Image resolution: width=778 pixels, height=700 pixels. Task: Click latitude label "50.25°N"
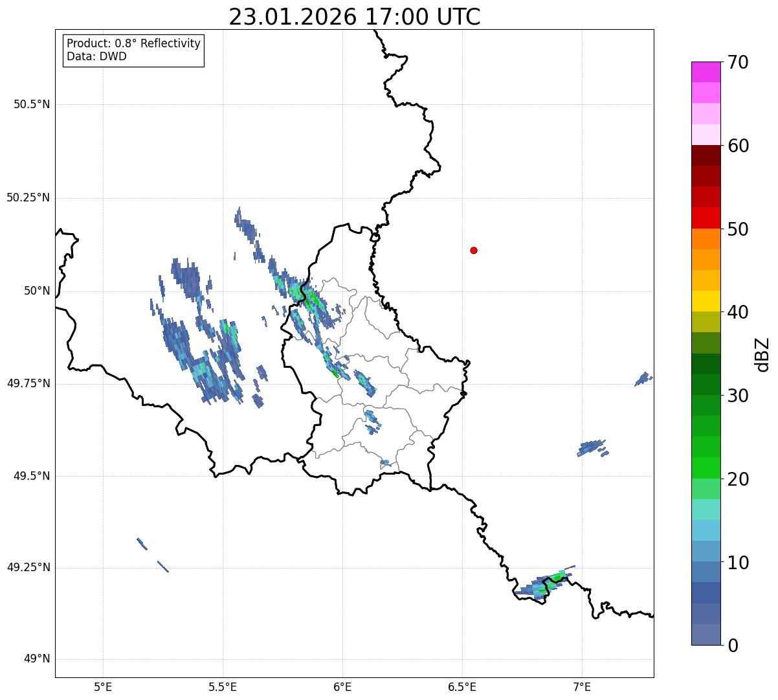28,198
